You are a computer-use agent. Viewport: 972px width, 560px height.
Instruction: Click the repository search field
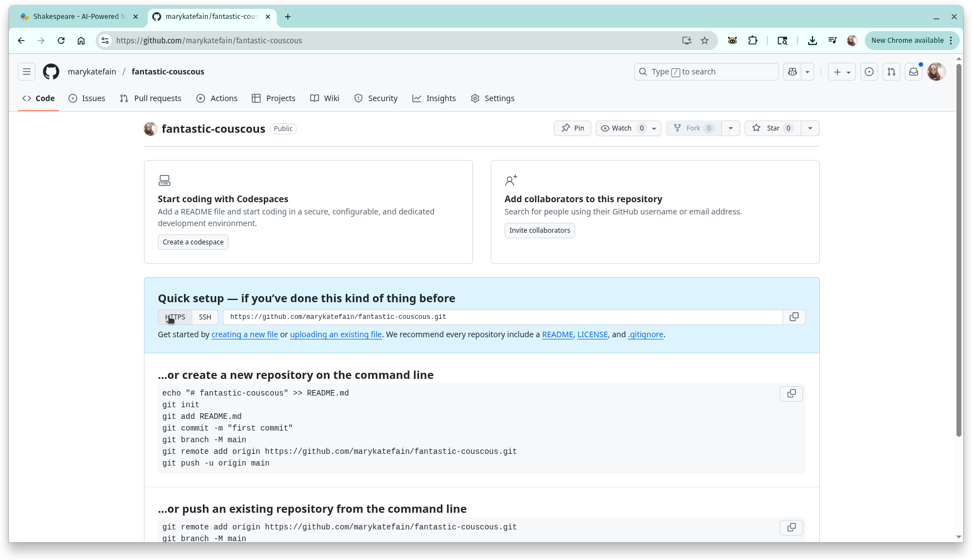click(706, 72)
